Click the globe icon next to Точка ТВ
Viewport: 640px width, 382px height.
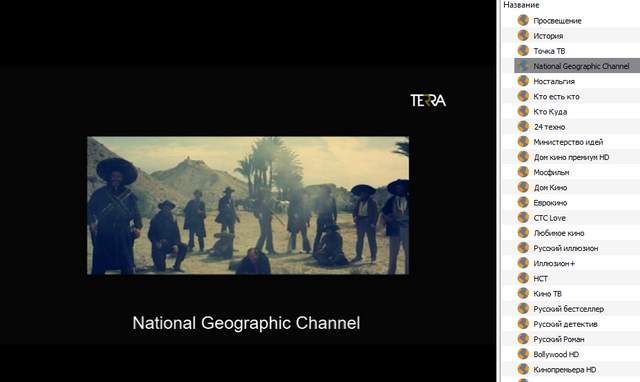click(x=523, y=50)
